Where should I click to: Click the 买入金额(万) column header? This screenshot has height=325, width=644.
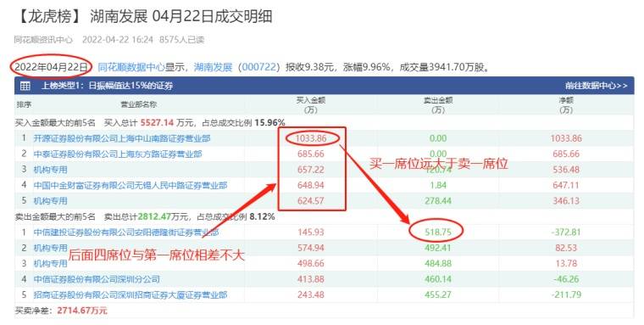tap(311, 105)
